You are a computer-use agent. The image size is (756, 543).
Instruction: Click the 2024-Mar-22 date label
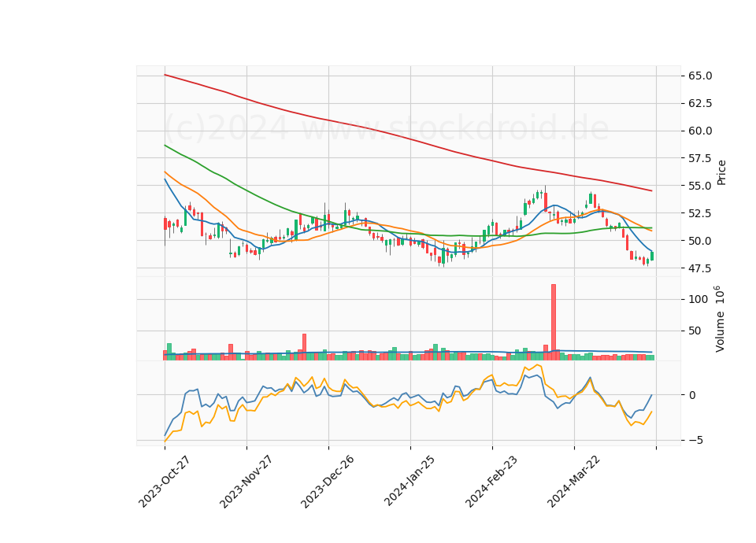pyautogui.click(x=573, y=481)
